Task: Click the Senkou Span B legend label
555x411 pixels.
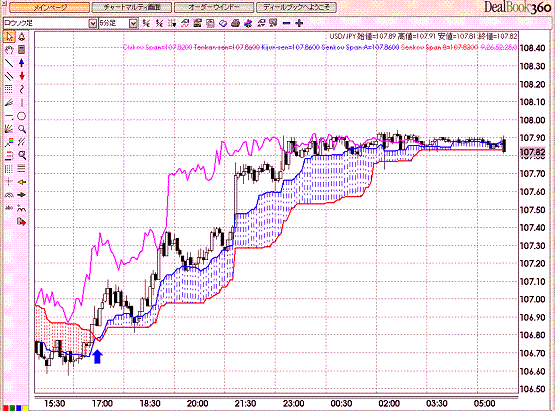Action: coord(440,47)
